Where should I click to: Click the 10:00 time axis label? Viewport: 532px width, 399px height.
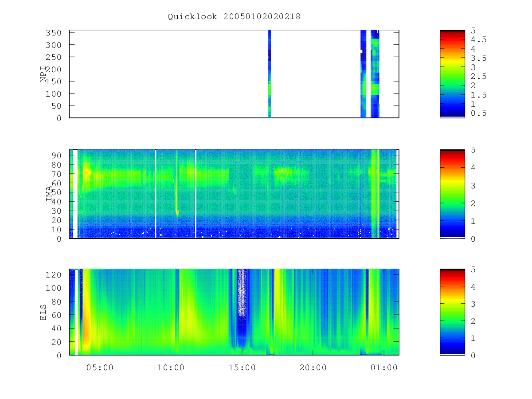coord(171,368)
